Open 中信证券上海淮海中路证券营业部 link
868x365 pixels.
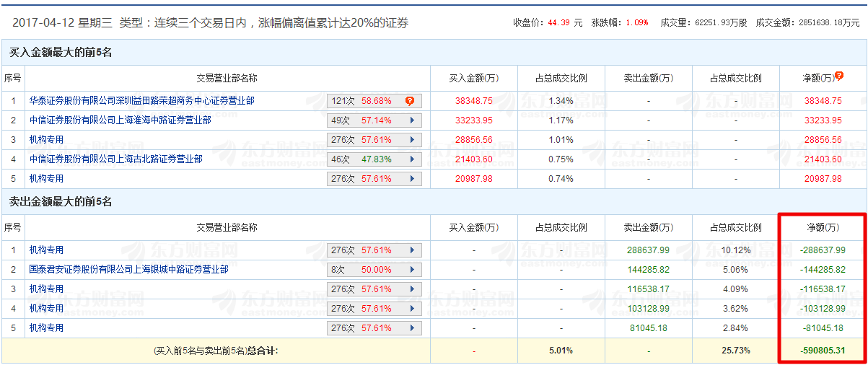click(x=120, y=120)
